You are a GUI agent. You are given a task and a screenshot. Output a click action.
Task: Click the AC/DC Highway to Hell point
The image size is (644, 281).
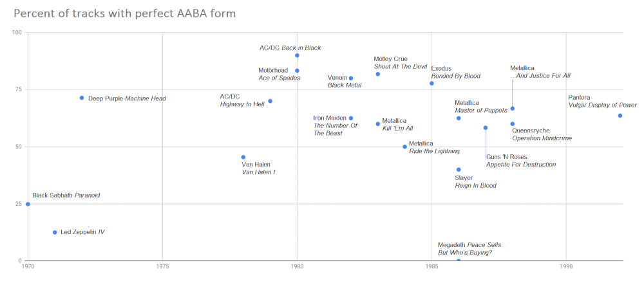tap(270, 101)
